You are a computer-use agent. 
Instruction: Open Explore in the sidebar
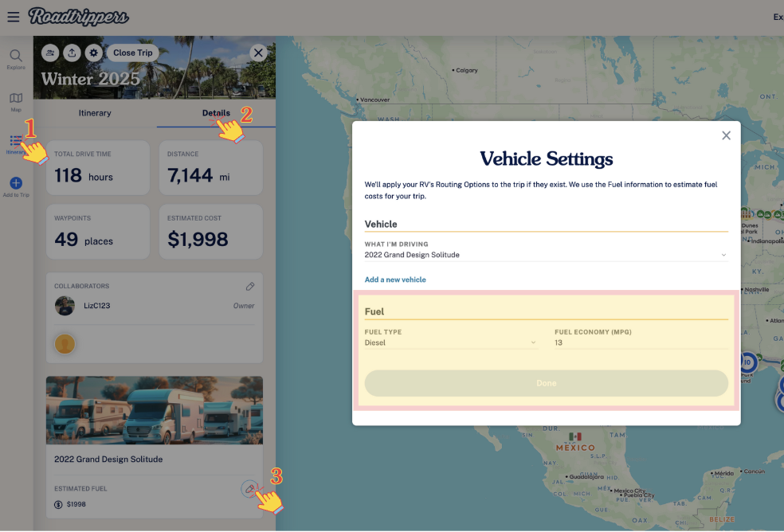pos(16,60)
